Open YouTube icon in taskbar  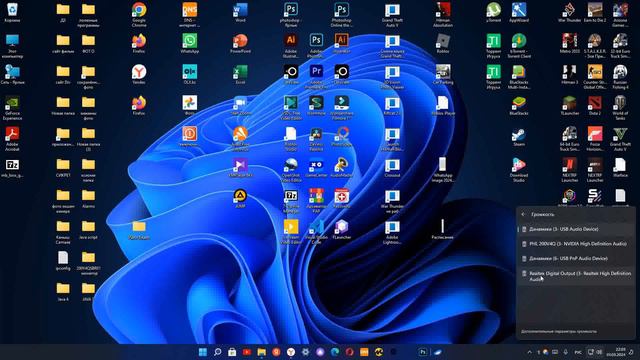click(247, 352)
